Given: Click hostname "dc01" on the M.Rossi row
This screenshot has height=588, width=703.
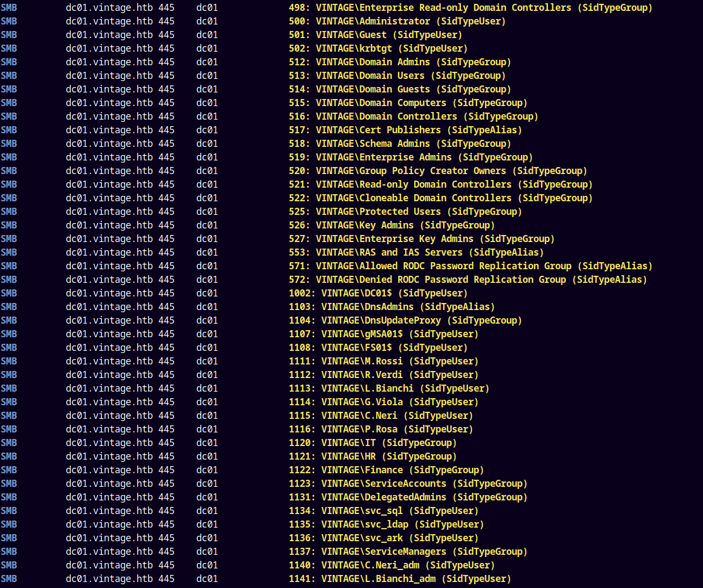Looking at the screenshot, I should point(207,361).
